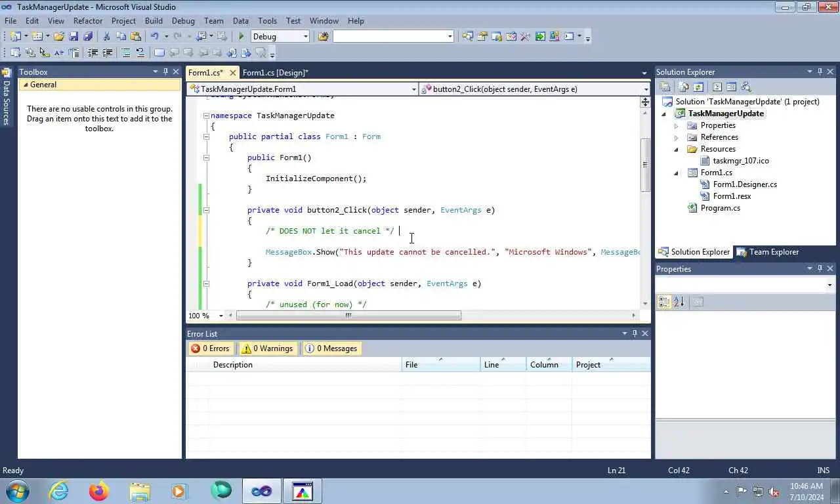Switch to the Team Explorer tab
This screenshot has height=504, width=840.
click(x=768, y=252)
